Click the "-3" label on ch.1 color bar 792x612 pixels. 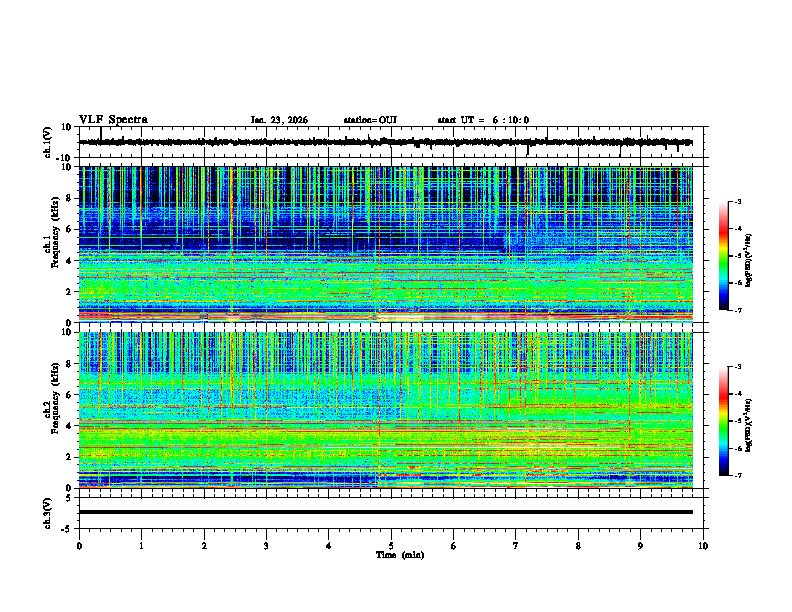point(737,202)
